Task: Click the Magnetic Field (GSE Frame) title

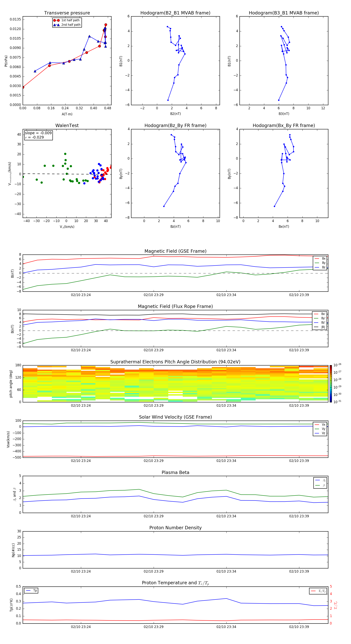Action: pyautogui.click(x=175, y=251)
